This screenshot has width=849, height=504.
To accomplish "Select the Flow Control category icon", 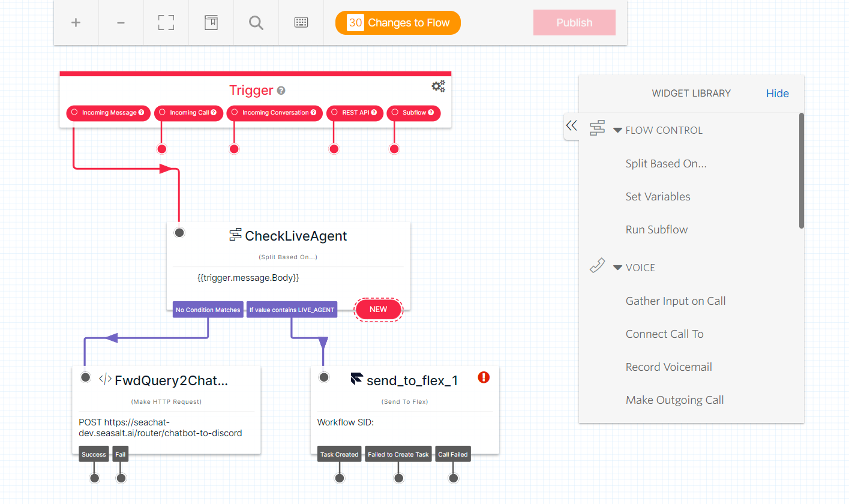I will 597,128.
